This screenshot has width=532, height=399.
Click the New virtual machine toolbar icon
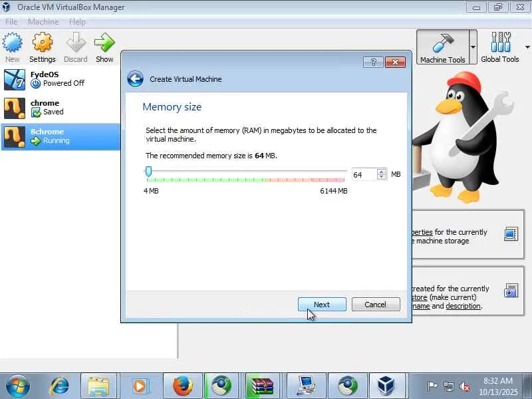pyautogui.click(x=12, y=47)
